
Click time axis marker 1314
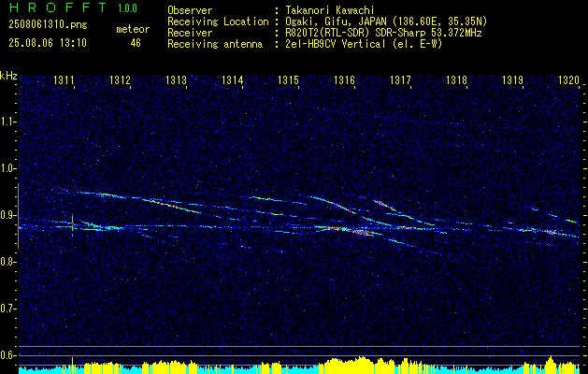(233, 80)
